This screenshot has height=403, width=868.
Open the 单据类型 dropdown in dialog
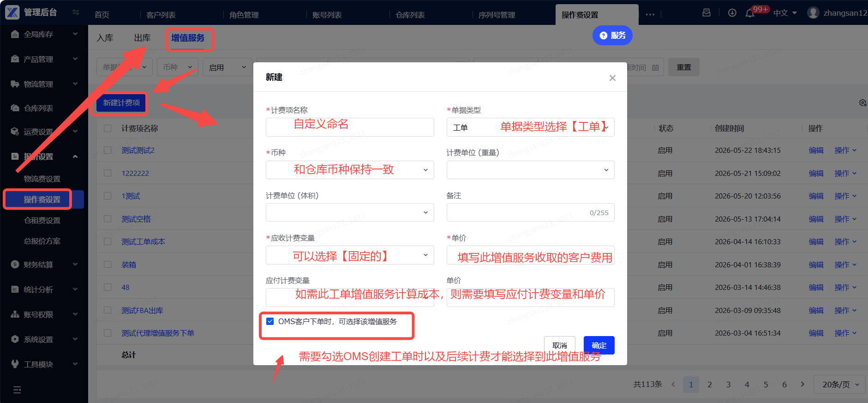pos(530,127)
